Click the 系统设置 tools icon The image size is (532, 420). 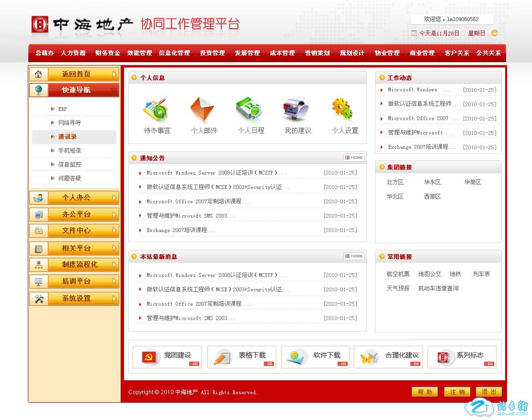pyautogui.click(x=39, y=298)
